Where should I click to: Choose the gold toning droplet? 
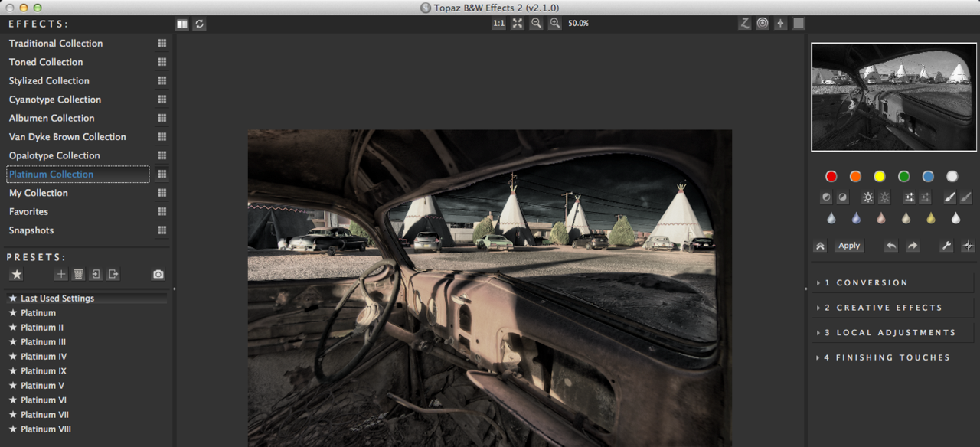click(x=930, y=219)
